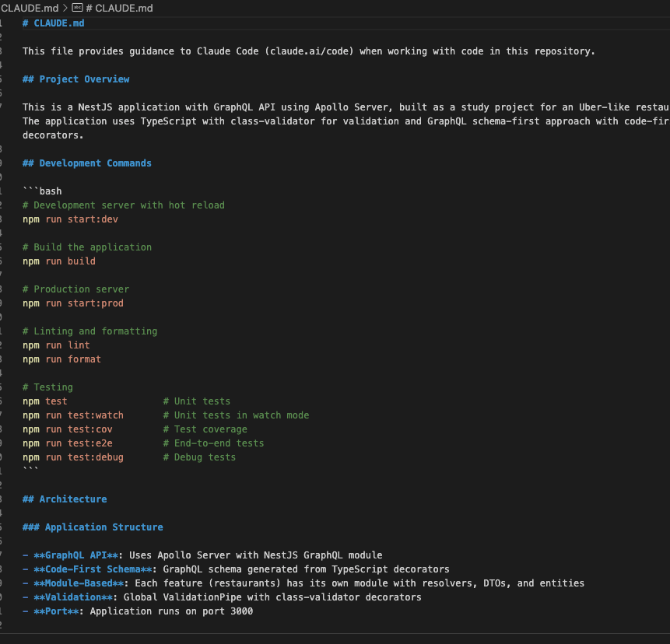Click the word 'decorators.' on wrapped line
The height and width of the screenshot is (644, 670).
click(53, 135)
